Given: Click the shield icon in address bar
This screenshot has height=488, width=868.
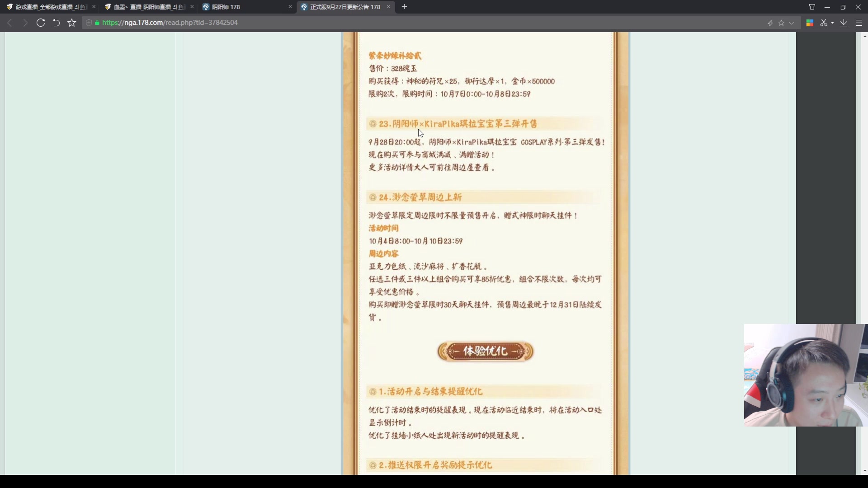Looking at the screenshot, I should point(89,23).
